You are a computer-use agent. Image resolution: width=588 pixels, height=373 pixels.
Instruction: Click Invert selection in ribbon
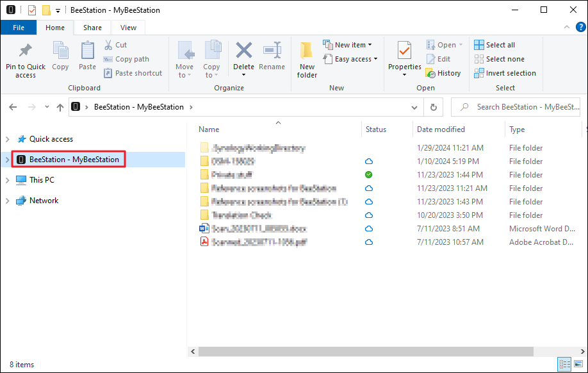(505, 73)
